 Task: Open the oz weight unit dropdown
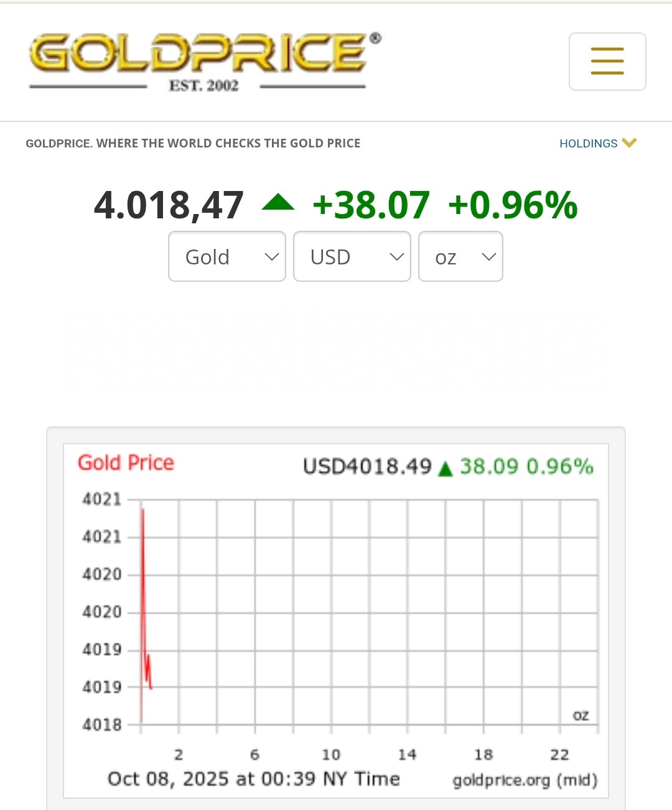(x=460, y=256)
